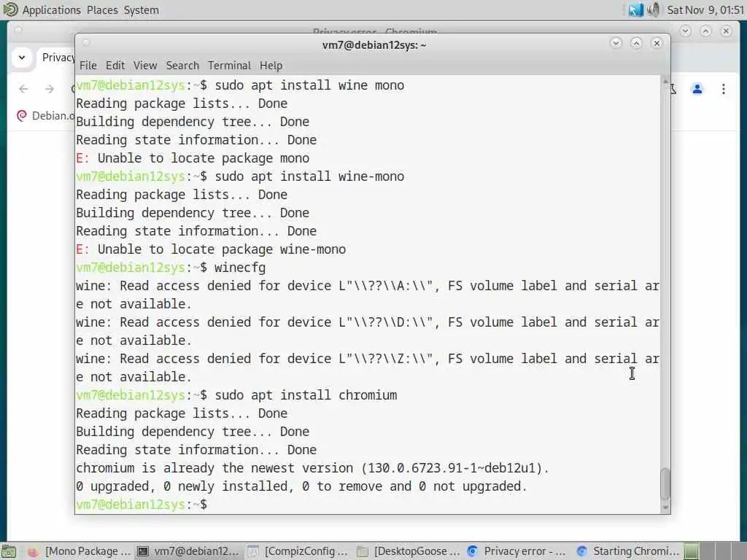Open the Places panel menu

(x=102, y=10)
